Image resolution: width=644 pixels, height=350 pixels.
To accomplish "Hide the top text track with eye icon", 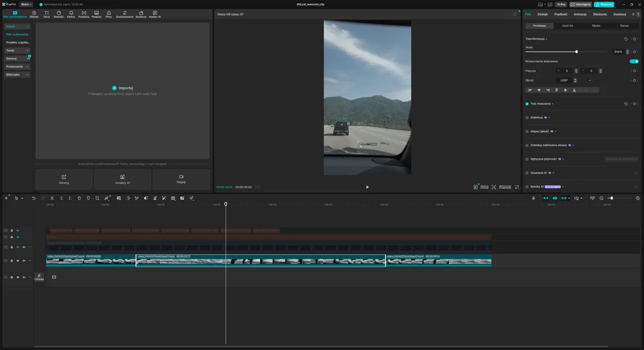I will [x=18, y=231].
